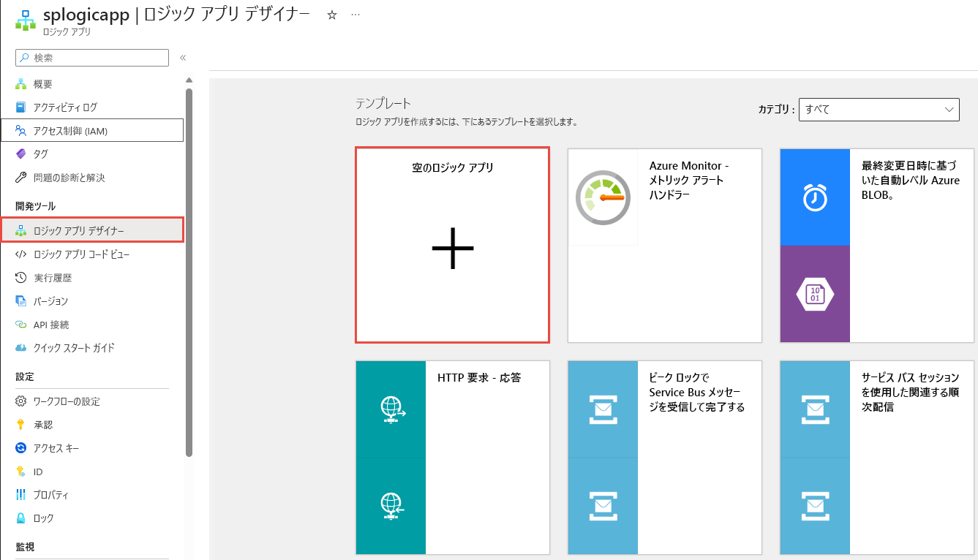This screenshot has width=978, height=560.
Task: Click the sidebar vertical scrollbar
Action: click(x=189, y=272)
